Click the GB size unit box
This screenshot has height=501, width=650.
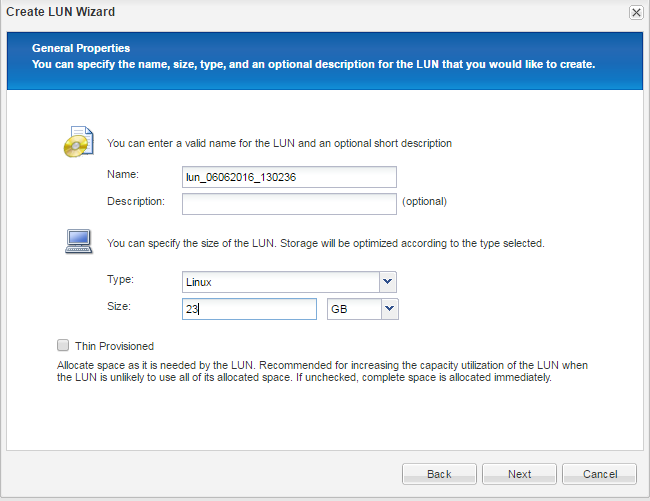353,309
